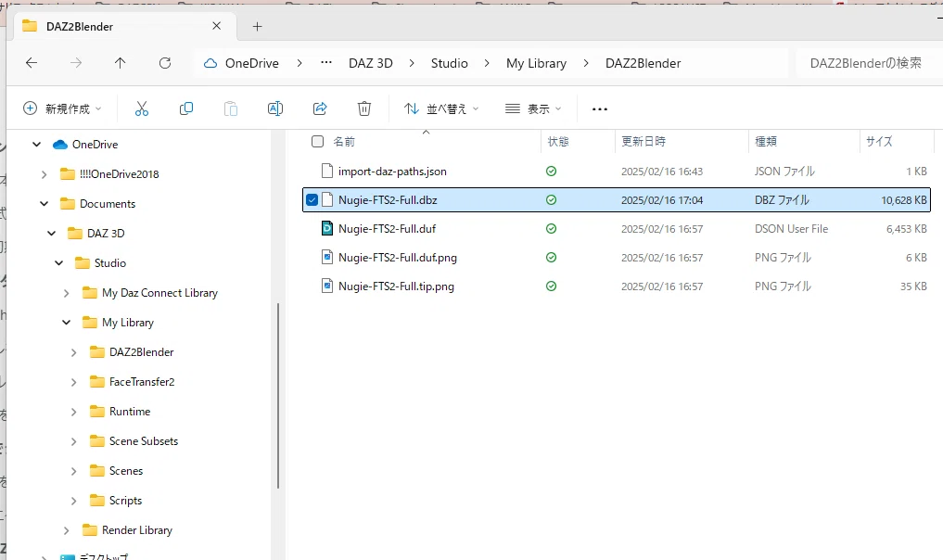Collapse the My Library tree node

click(66, 323)
